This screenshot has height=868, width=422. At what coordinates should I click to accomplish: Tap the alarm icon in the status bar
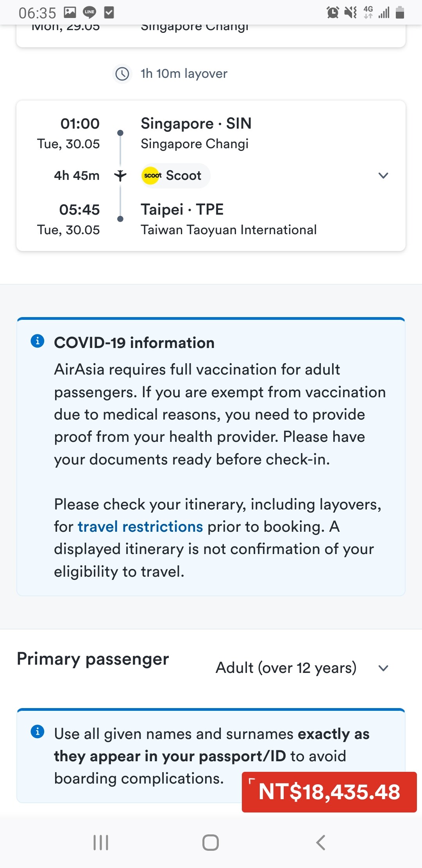pyautogui.click(x=333, y=13)
